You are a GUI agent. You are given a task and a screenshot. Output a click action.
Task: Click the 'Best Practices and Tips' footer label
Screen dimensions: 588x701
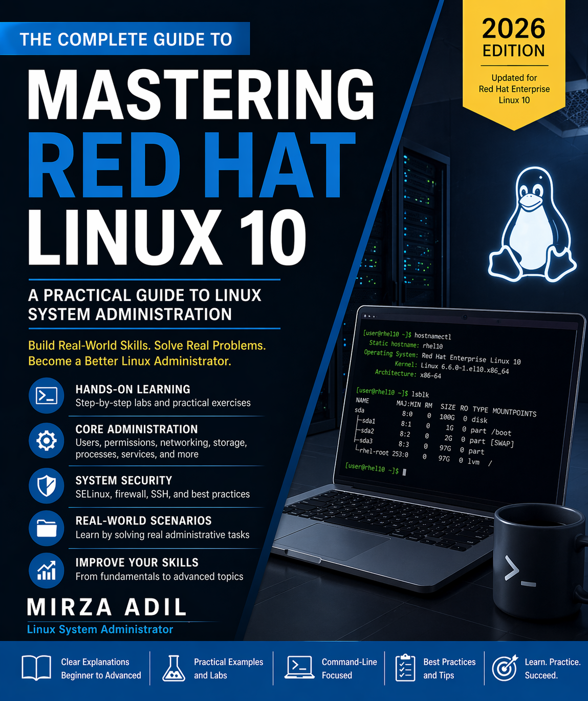[x=449, y=668]
